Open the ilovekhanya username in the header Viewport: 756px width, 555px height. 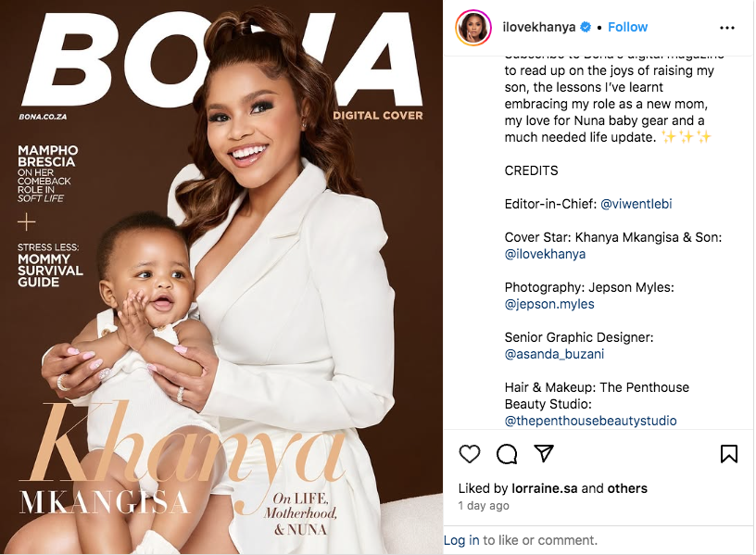tap(538, 27)
